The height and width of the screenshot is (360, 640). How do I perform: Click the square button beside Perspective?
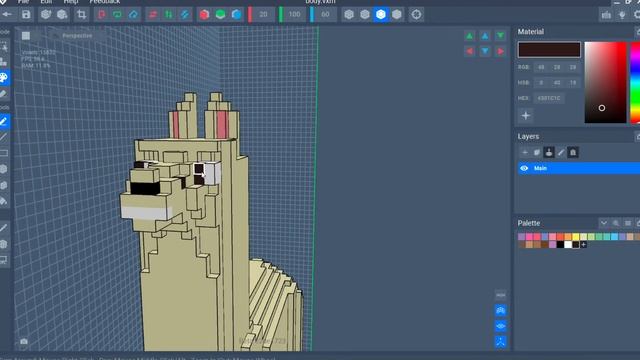coord(26,36)
